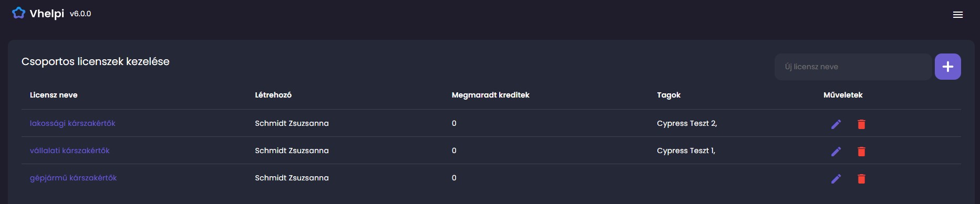This screenshot has height=204, width=980.
Task: Open the gépjármű kárszakértők link
Action: [73, 178]
